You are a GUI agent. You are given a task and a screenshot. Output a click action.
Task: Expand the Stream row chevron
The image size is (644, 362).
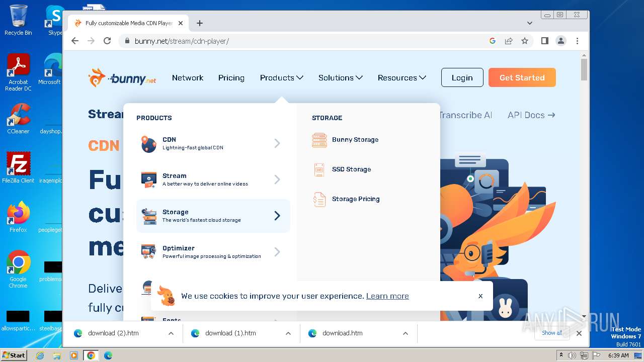point(277,179)
